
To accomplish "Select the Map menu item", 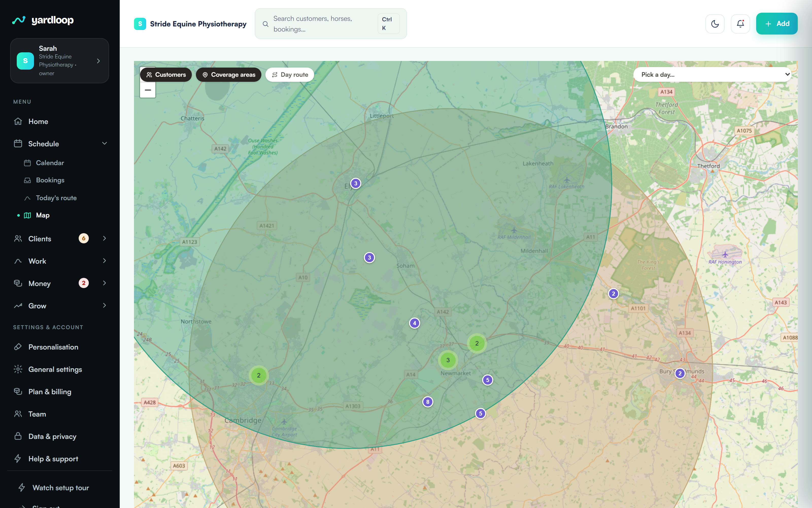I will click(x=43, y=215).
